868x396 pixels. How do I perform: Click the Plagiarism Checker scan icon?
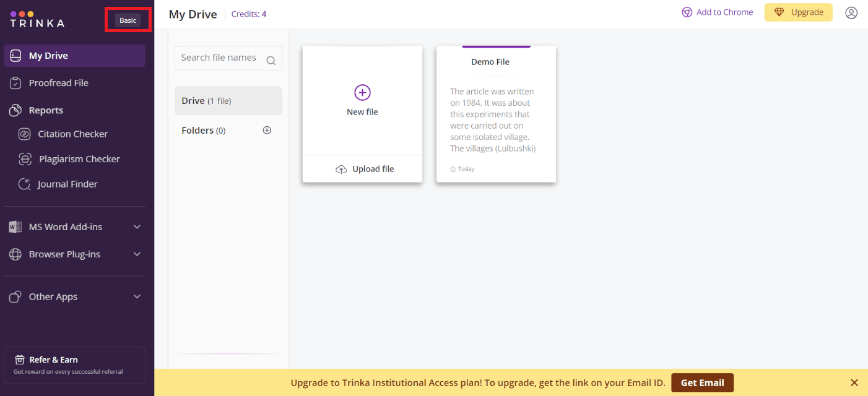(x=25, y=159)
